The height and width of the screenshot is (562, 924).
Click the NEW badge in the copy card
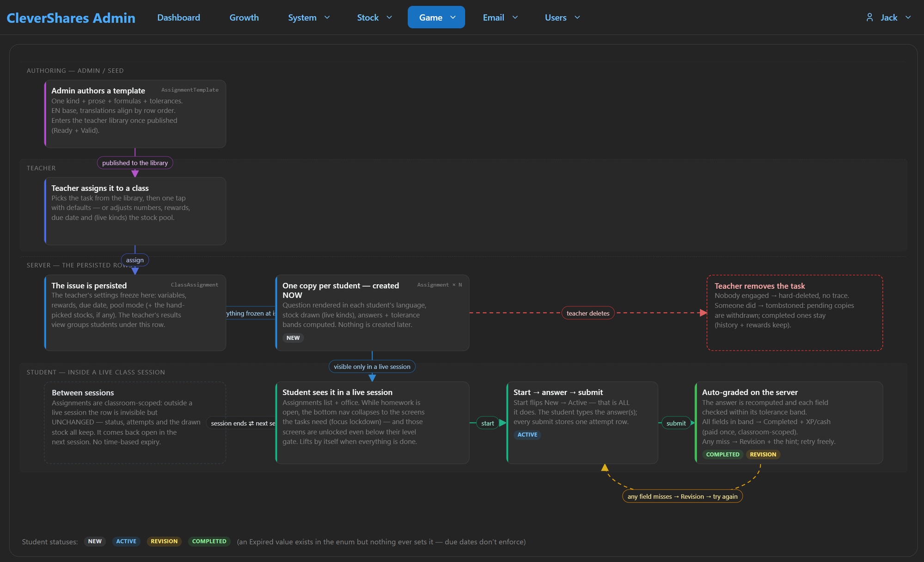[293, 338]
